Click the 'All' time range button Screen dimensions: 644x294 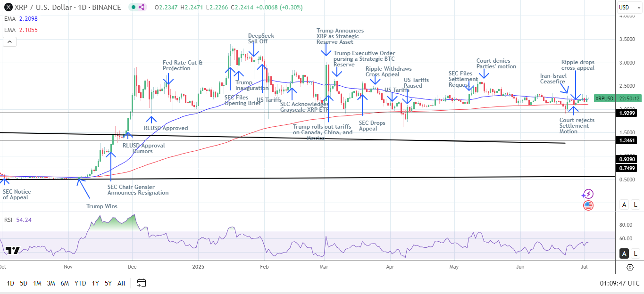pyautogui.click(x=121, y=283)
